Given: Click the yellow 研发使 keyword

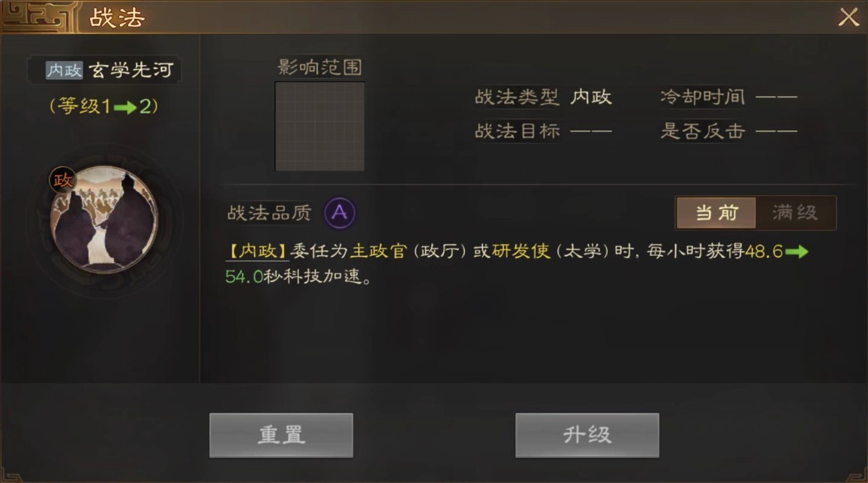Looking at the screenshot, I should 521,251.
